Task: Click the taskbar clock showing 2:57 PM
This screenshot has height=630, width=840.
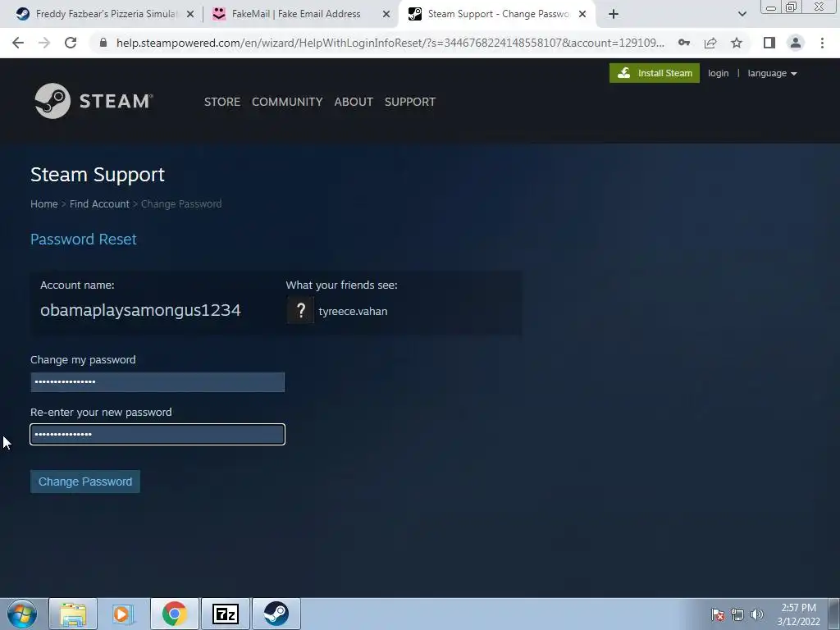Action: pos(799,614)
